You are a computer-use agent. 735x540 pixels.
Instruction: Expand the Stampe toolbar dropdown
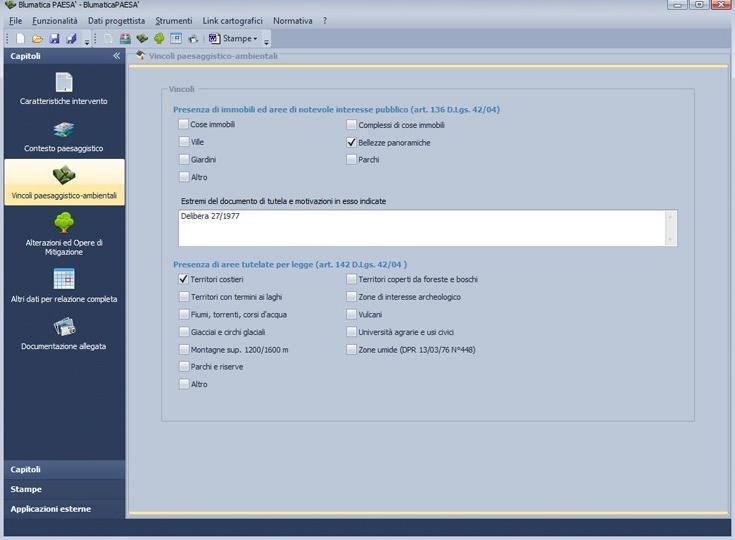point(255,39)
